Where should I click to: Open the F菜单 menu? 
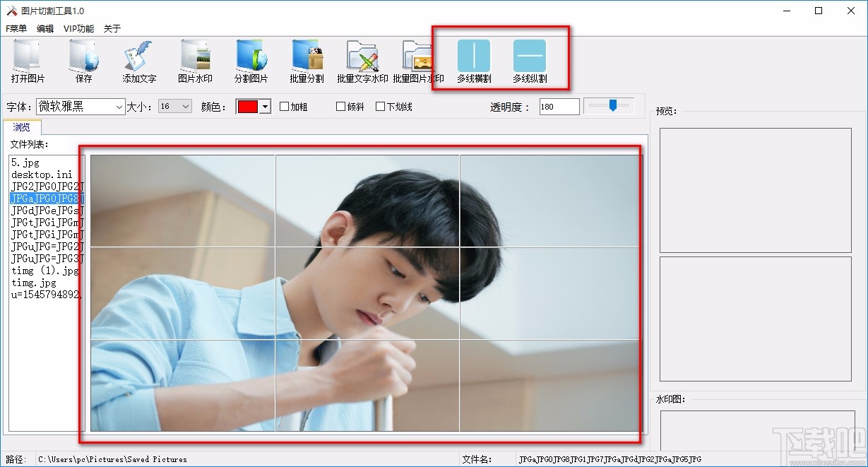pos(15,28)
